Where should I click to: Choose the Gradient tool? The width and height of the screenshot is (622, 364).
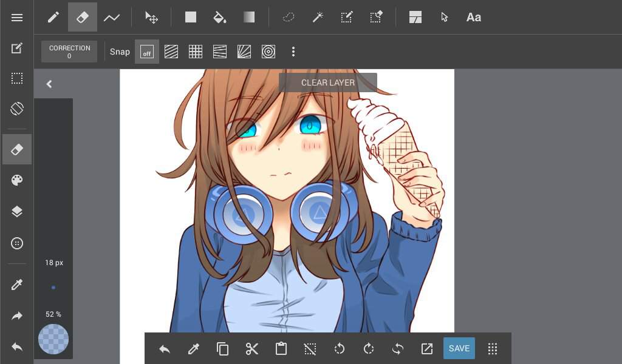[248, 17]
